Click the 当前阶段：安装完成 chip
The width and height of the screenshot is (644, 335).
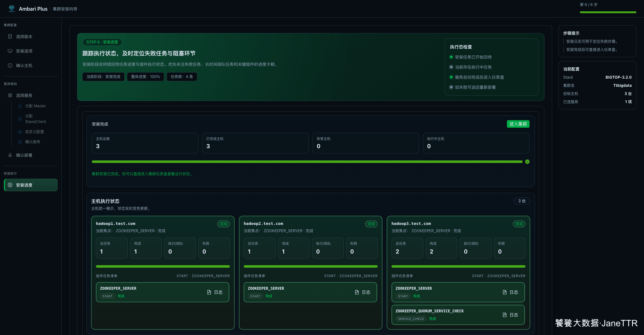pos(103,77)
